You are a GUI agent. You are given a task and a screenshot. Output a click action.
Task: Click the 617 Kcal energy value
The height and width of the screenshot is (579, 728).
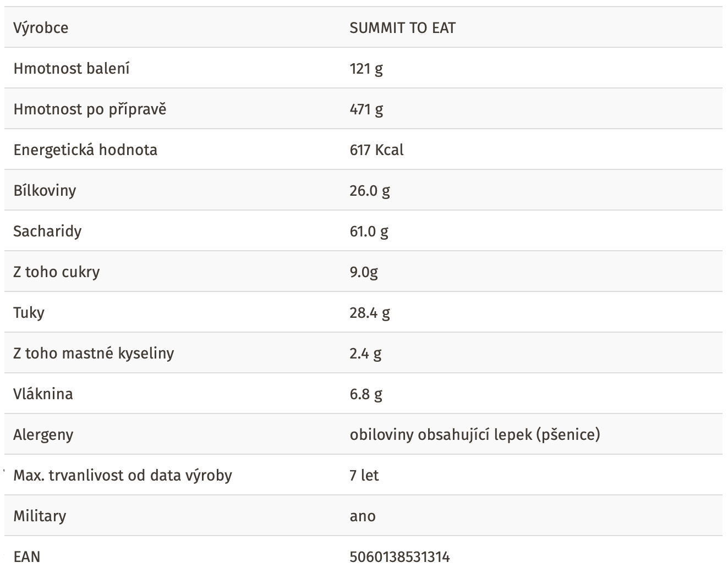[x=376, y=150]
